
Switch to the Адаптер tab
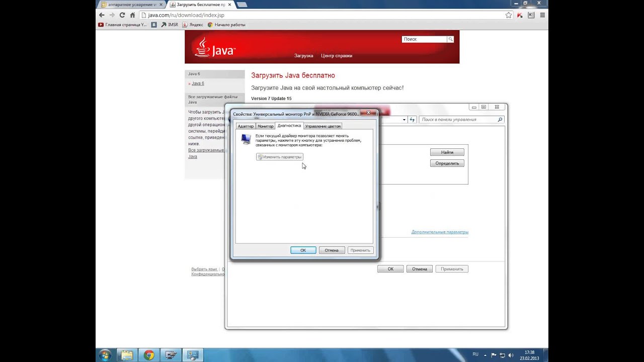pos(246,126)
